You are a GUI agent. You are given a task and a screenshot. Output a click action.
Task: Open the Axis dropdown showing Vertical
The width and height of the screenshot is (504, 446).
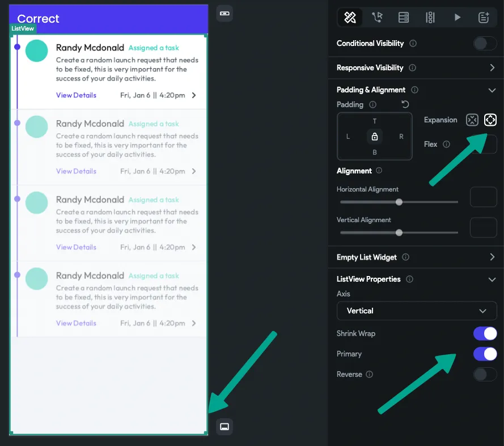click(x=417, y=311)
